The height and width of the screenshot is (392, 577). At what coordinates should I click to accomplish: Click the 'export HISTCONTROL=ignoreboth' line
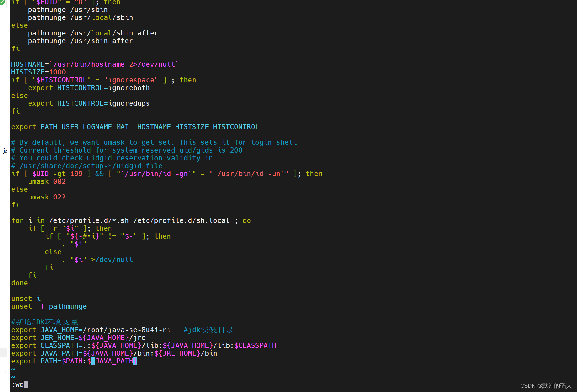[x=89, y=88]
